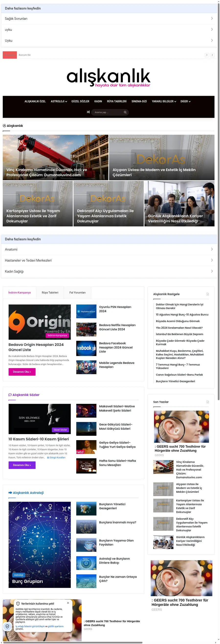Click Güzel Sözler badge on 10 Kasım image

(60, 430)
